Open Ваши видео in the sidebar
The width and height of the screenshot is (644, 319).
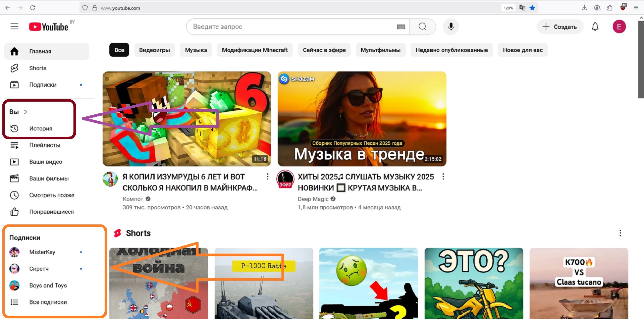[x=47, y=162]
